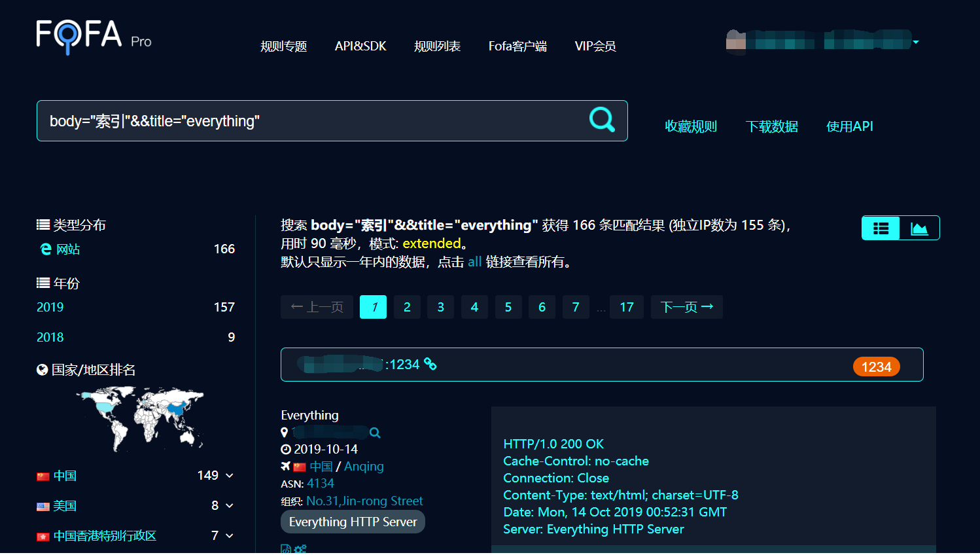Viewport: 980px width, 555px height.
Task: Click 下一页 next page button
Action: pos(687,307)
